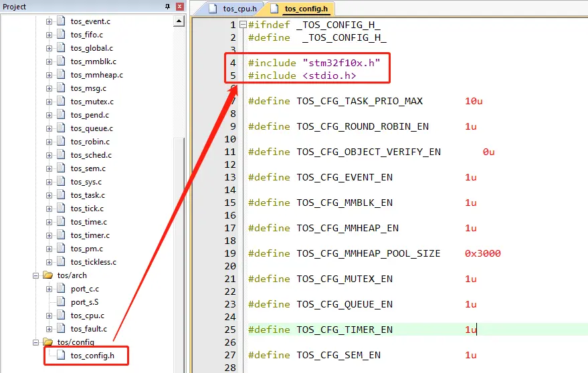
Task: Expand the tos_fault.c tree node
Action: click(49, 329)
